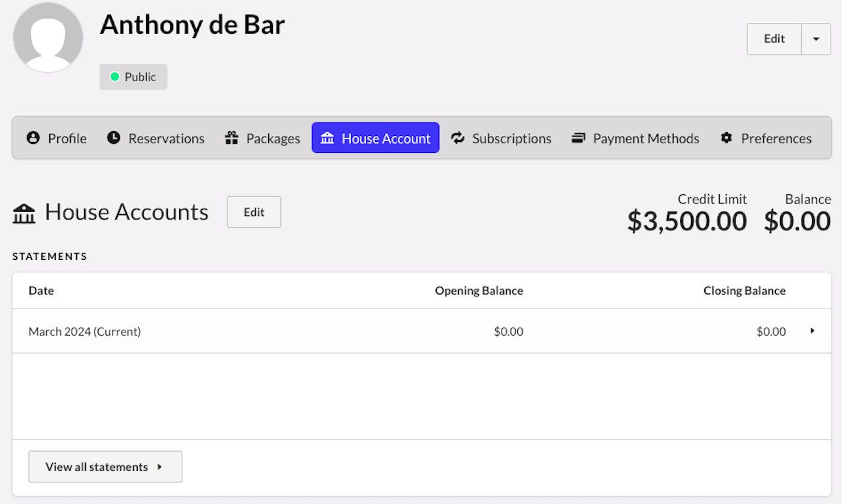
Task: Click the bank icon beside House Accounts heading
Action: [24, 213]
